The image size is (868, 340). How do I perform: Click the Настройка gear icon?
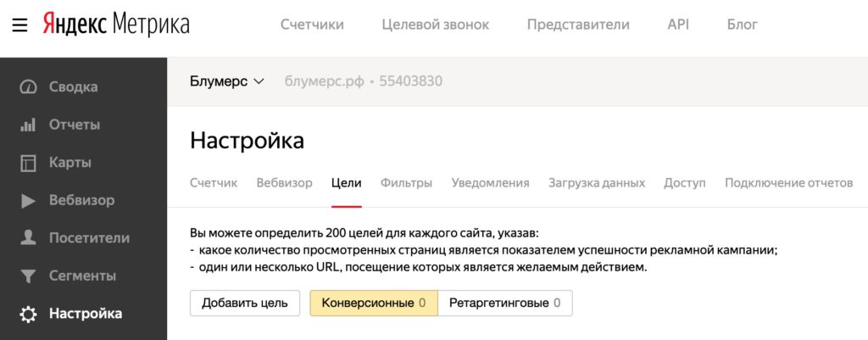29,314
